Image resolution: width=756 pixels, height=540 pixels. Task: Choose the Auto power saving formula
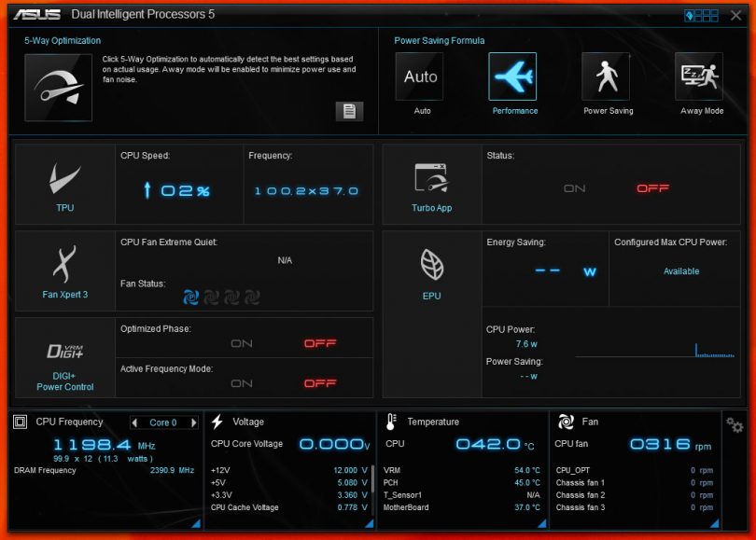tap(420, 77)
